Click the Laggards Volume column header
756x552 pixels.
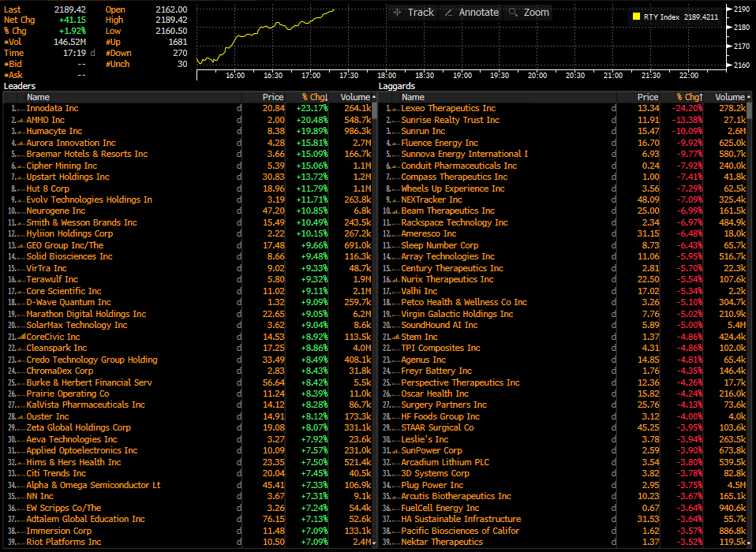coord(730,97)
